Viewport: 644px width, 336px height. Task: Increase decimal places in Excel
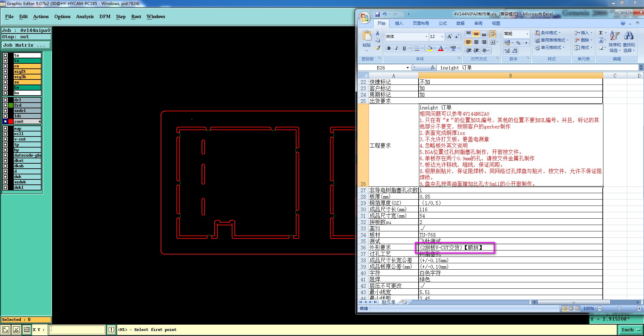click(507, 51)
